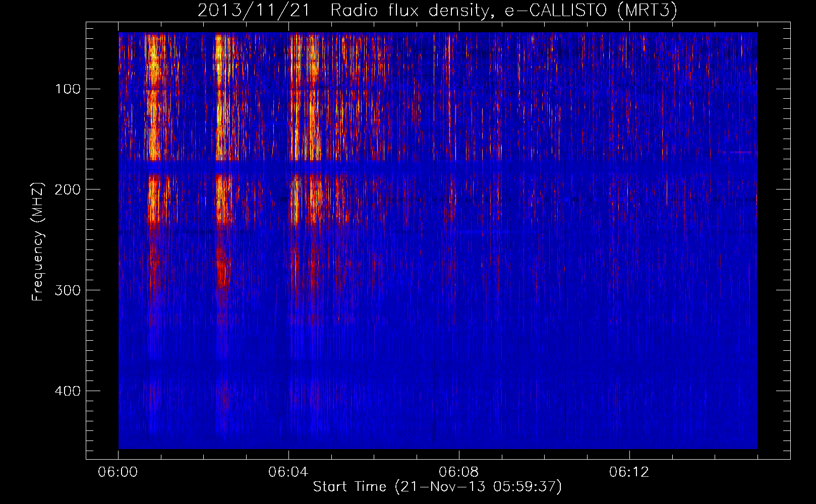Click the 300 frequency tick label
816x504 pixels.
click(x=68, y=290)
